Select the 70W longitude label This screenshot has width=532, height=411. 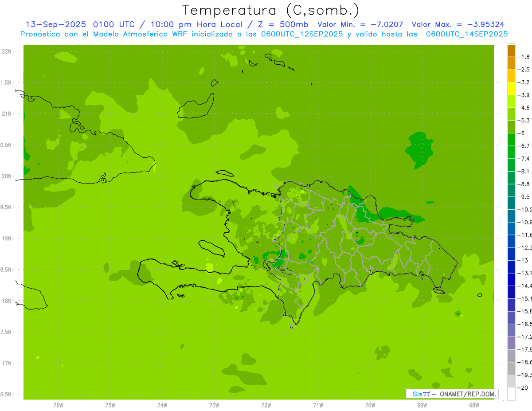(370, 405)
